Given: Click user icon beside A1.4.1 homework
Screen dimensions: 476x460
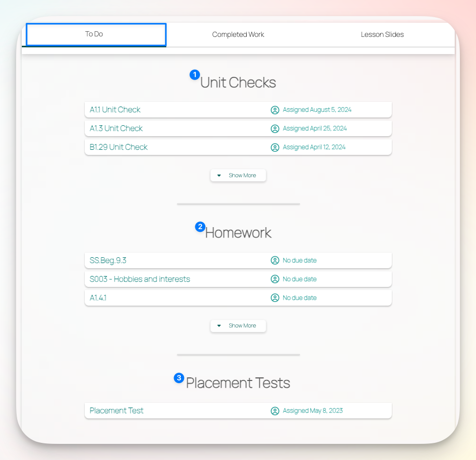Looking at the screenshot, I should pos(275,298).
